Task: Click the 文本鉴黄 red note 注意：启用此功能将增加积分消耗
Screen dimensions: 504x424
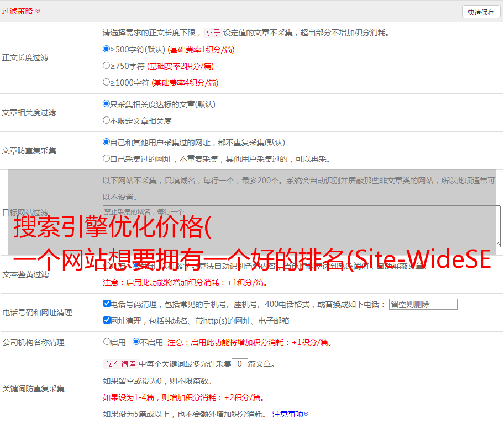Action: point(185,283)
